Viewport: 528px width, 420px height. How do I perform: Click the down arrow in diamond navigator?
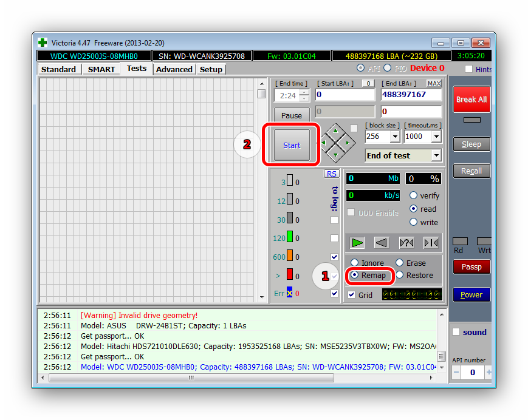tap(334, 157)
